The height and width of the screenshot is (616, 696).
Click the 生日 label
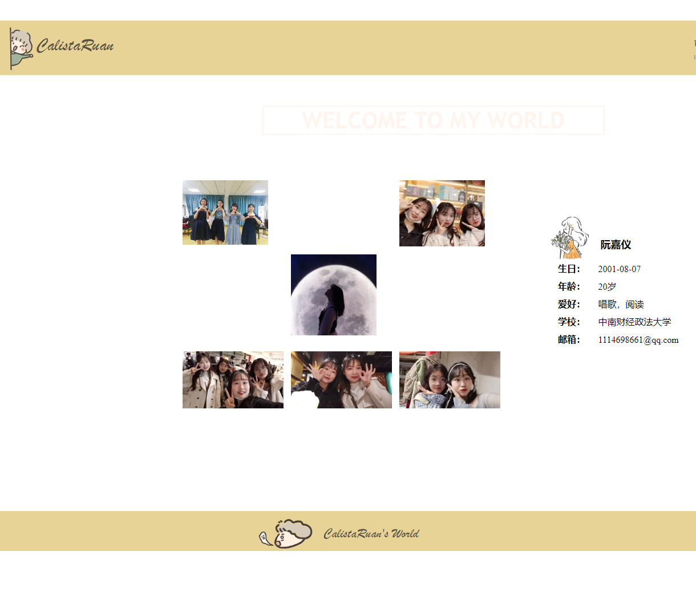(x=569, y=269)
